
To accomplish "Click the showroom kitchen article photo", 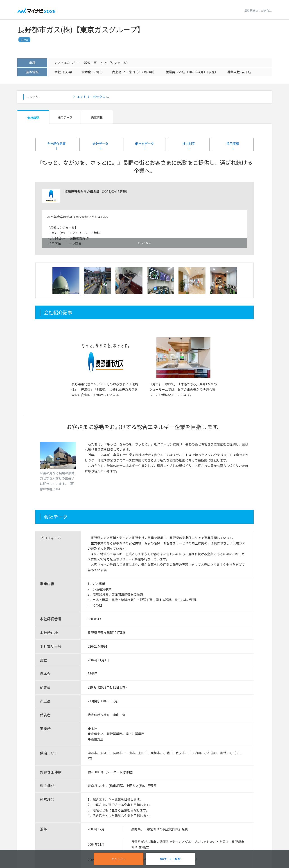I will click(x=183, y=358).
